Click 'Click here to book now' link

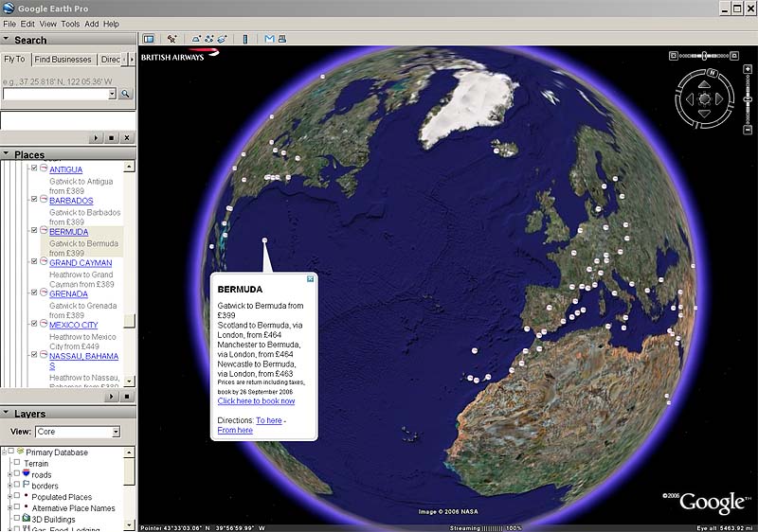click(256, 401)
